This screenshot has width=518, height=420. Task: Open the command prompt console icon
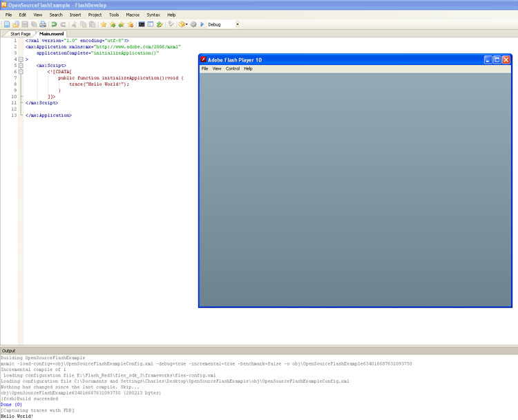pos(142,24)
